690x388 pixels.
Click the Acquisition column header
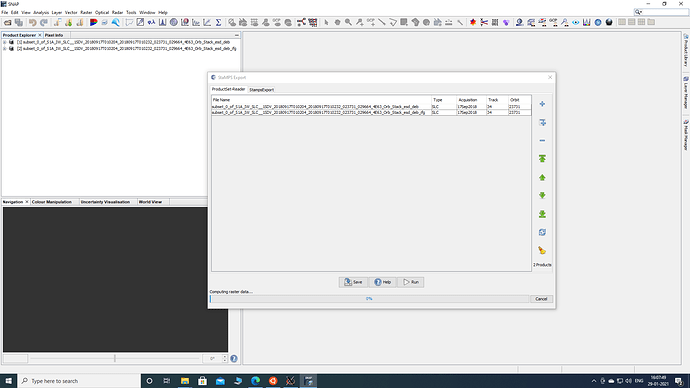click(x=471, y=100)
